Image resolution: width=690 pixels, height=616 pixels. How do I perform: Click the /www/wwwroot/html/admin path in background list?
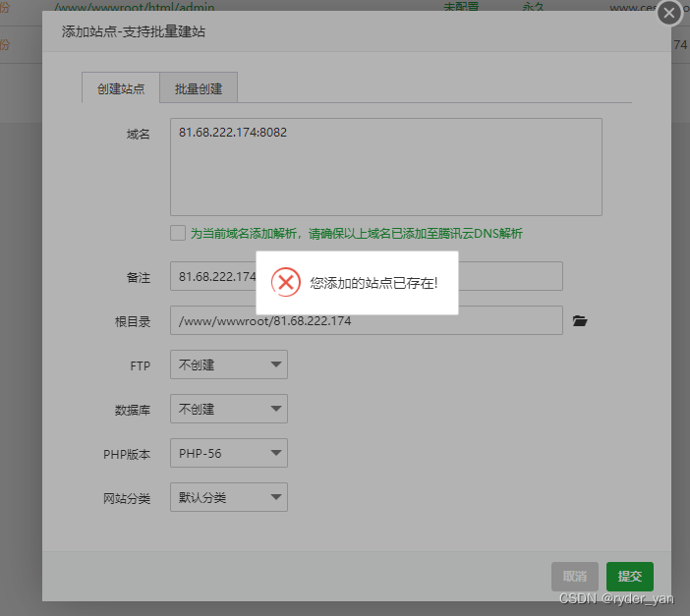click(135, 6)
